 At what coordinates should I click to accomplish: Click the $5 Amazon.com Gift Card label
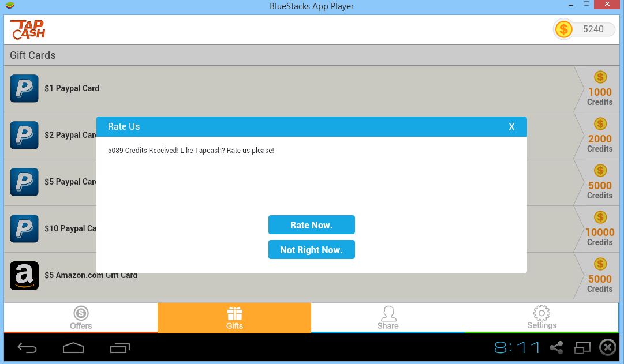(x=91, y=275)
